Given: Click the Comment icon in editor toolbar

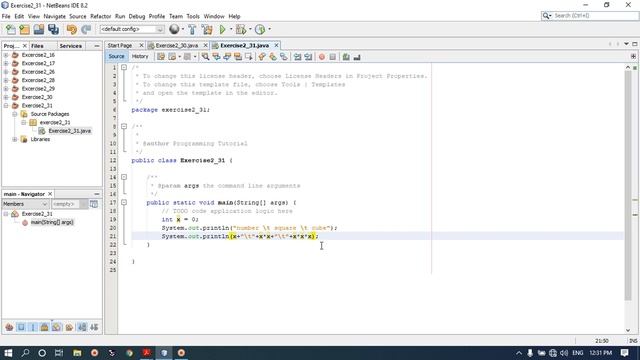Looking at the screenshot, I should pos(346,57).
